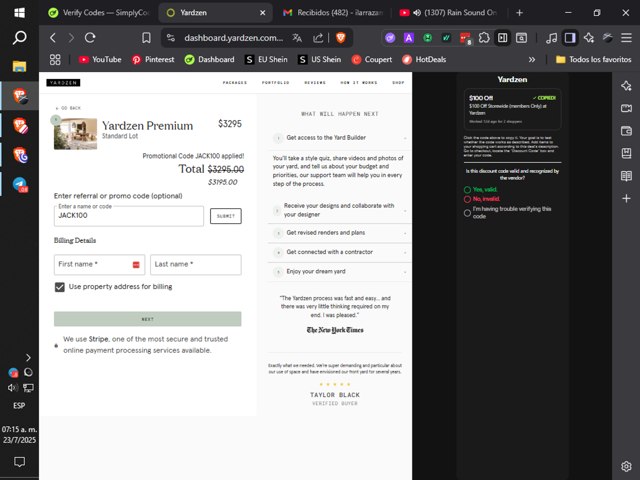Click the Go Back link
This screenshot has height=480, width=640.
click(68, 108)
